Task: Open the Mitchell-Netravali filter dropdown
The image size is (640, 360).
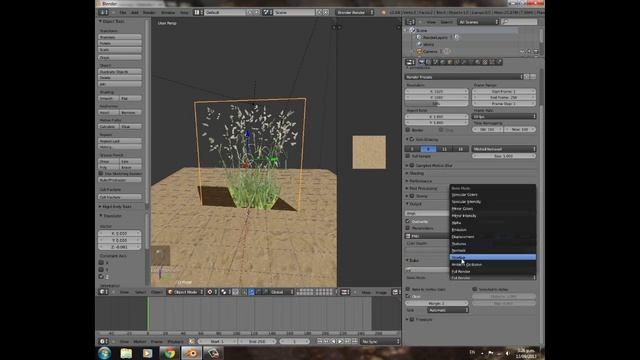Action: click(504, 149)
